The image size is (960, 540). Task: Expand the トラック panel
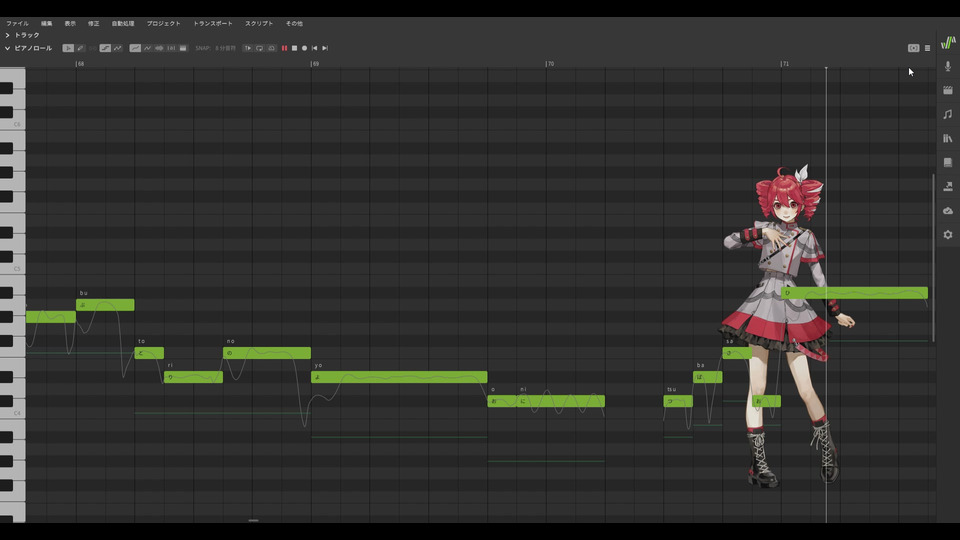7,36
